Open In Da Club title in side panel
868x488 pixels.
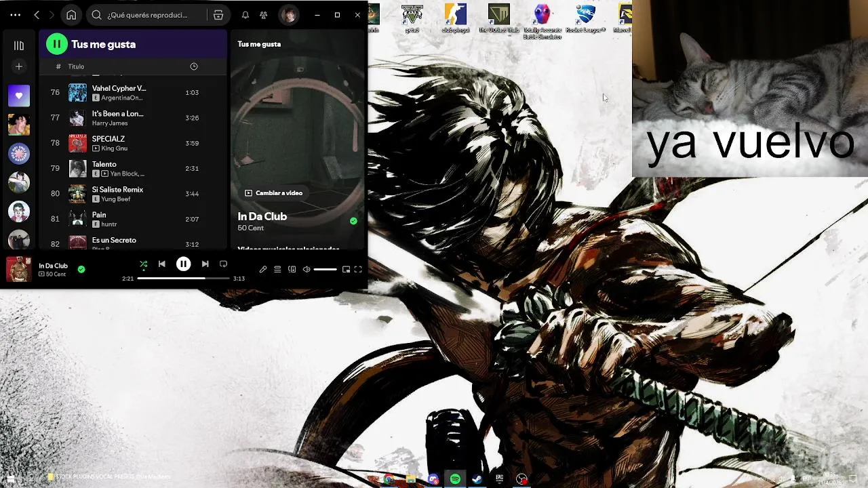pyautogui.click(x=262, y=216)
